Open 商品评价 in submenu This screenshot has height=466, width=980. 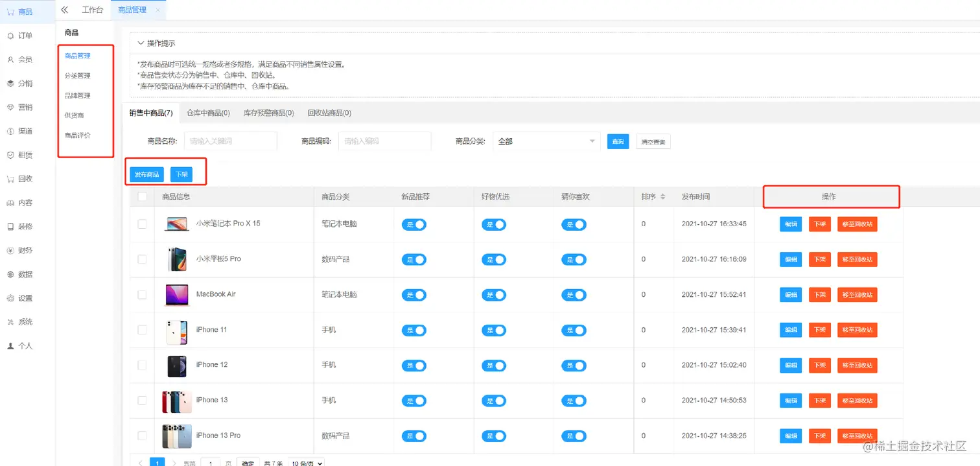(77, 135)
